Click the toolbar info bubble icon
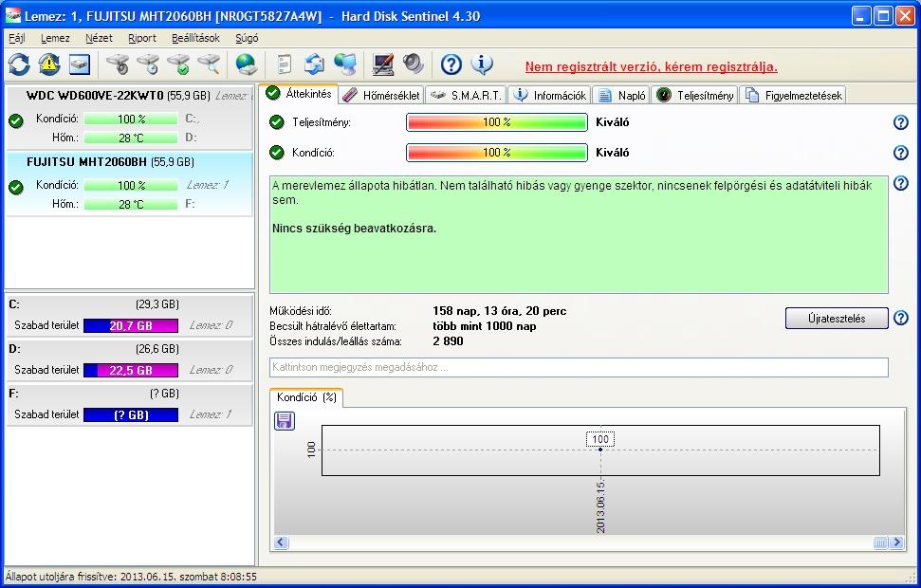 point(482,64)
